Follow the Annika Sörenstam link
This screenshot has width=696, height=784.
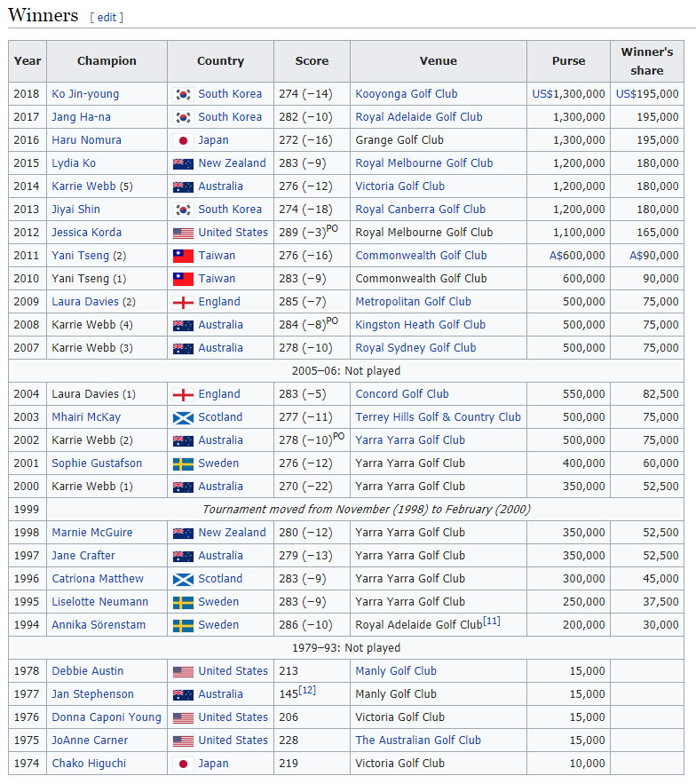tap(99, 625)
